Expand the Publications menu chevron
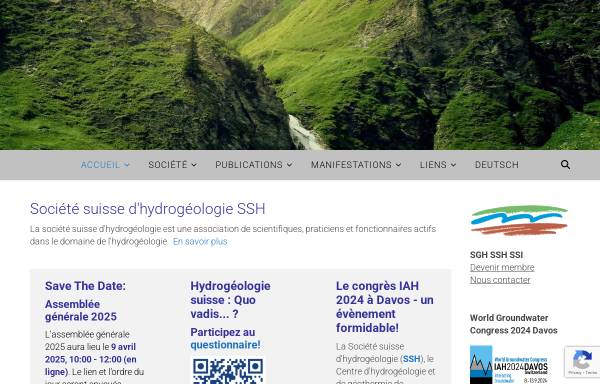600x384 pixels. click(x=290, y=165)
